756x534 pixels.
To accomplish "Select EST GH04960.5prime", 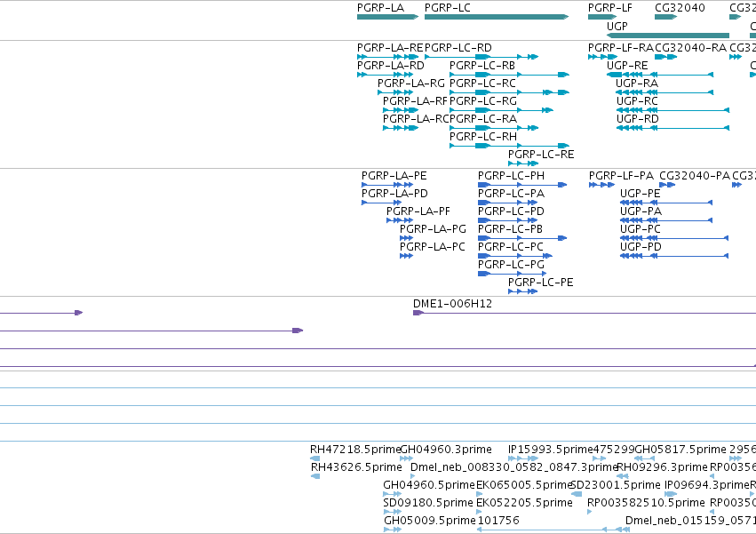I will click(429, 485).
